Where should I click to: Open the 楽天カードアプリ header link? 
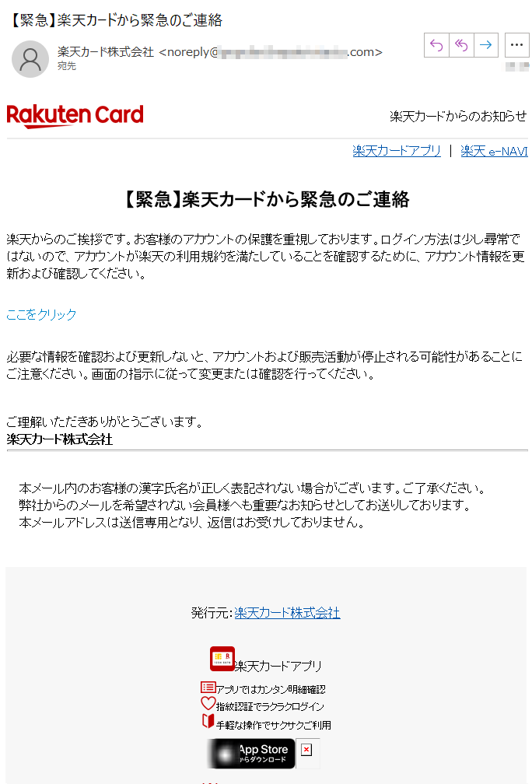(x=397, y=151)
